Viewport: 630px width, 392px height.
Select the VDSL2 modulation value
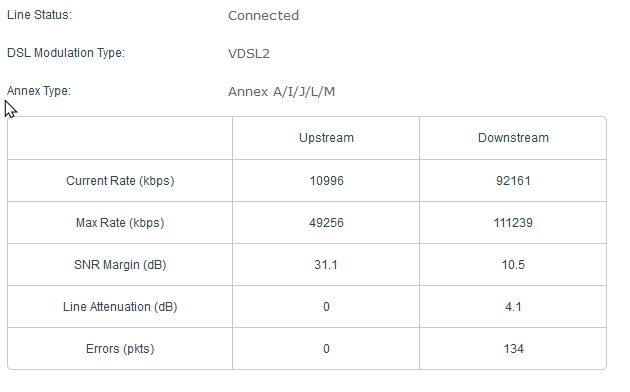coord(249,53)
